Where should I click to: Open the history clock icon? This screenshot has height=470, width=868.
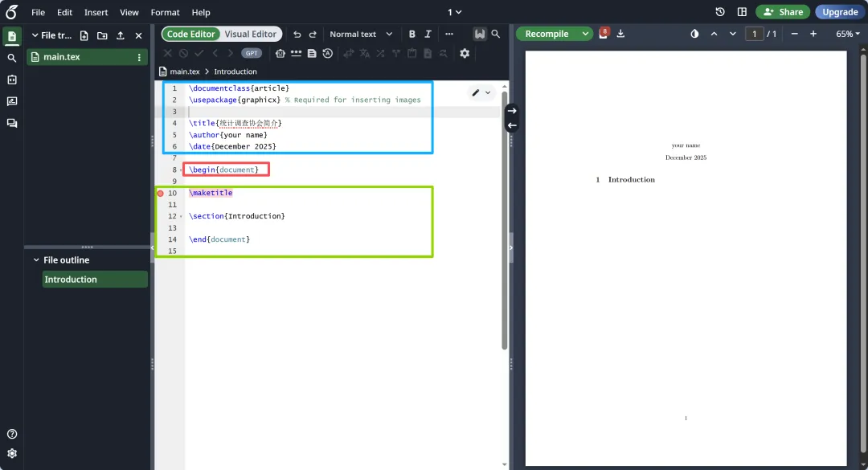pos(719,11)
